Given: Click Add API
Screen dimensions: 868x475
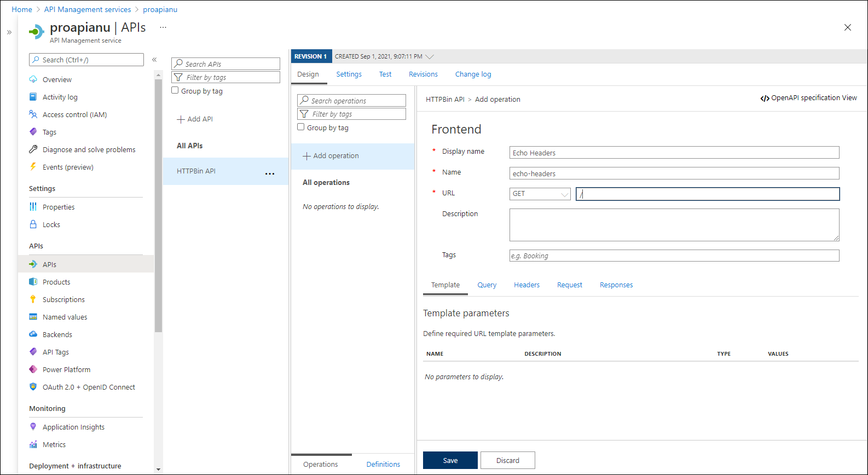Looking at the screenshot, I should click(x=195, y=119).
